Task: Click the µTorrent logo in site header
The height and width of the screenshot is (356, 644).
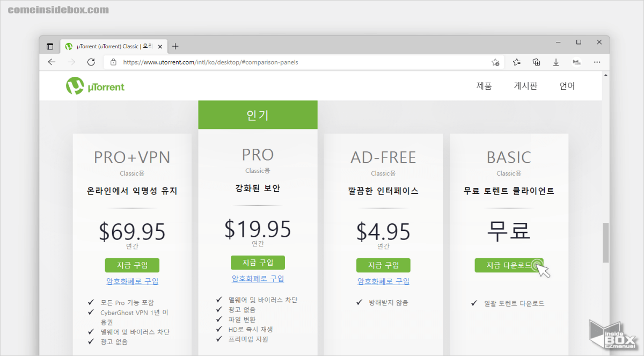Action: click(95, 86)
